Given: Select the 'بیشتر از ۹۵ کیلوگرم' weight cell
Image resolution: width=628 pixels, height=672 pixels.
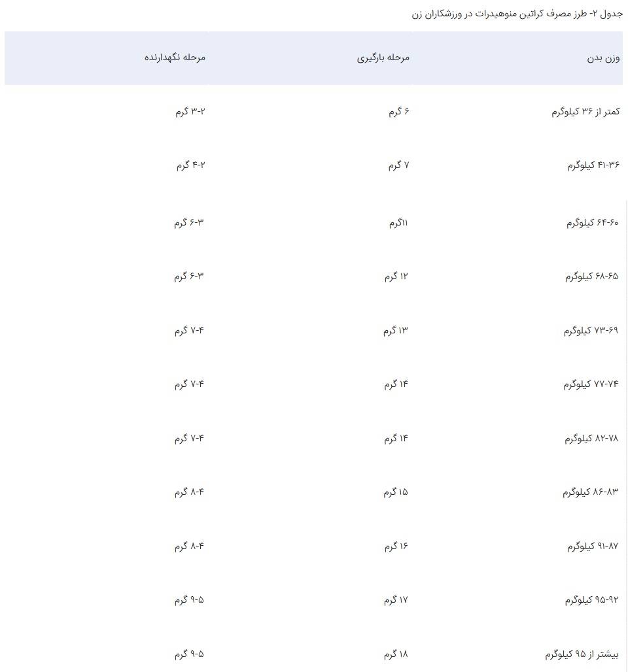Looking at the screenshot, I should click(x=582, y=654).
